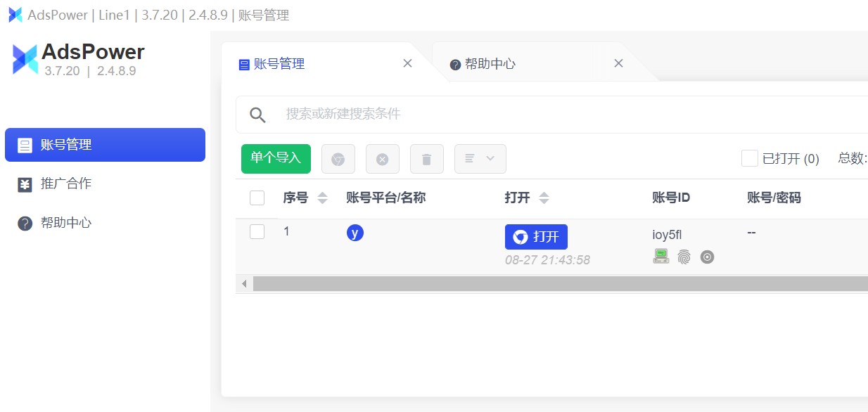Click the magnifier icon in the search bar

coord(257,114)
